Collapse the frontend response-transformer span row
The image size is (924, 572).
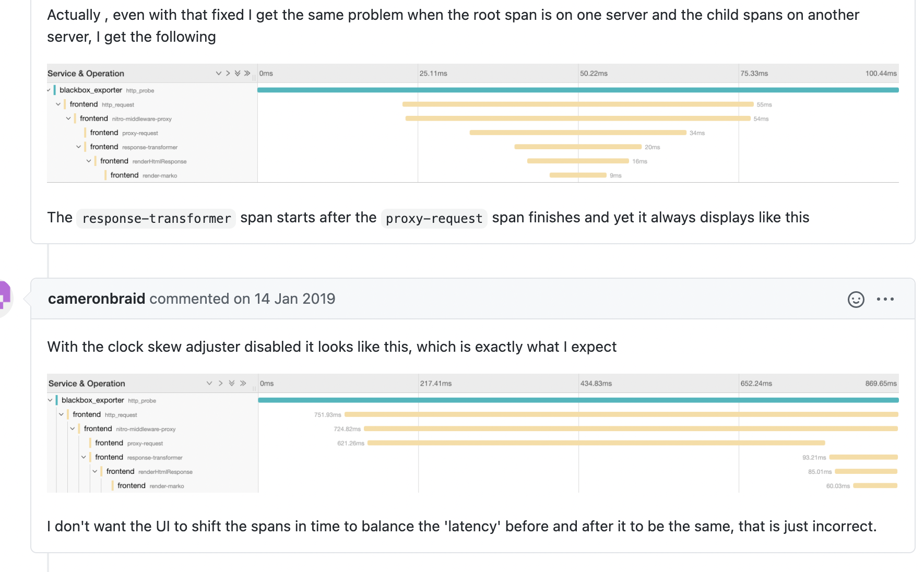coord(79,147)
